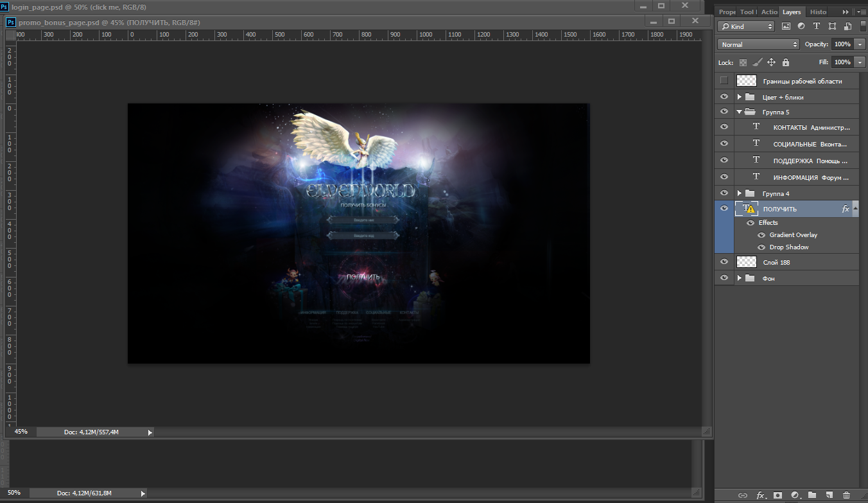
Task: Toggle layer filtering on or off switch
Action: pyautogui.click(x=862, y=26)
